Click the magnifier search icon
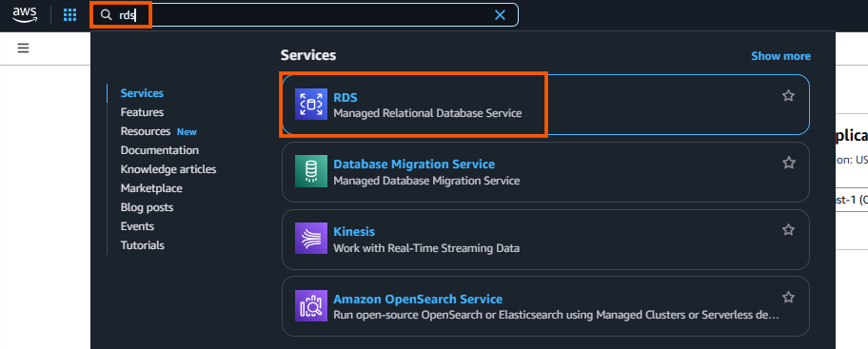 point(107,15)
